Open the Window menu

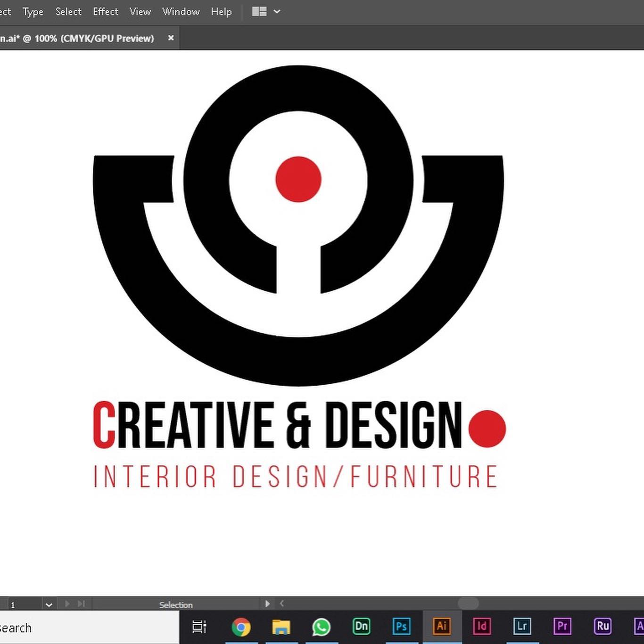click(x=181, y=12)
